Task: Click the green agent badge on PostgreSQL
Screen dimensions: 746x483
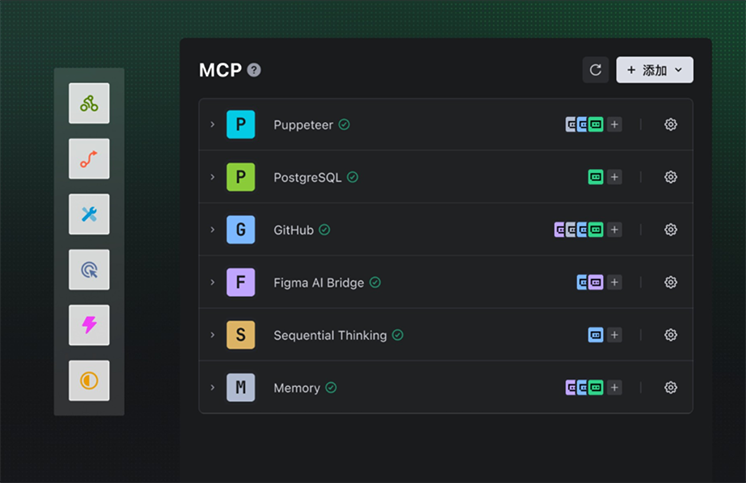Action: [x=596, y=177]
